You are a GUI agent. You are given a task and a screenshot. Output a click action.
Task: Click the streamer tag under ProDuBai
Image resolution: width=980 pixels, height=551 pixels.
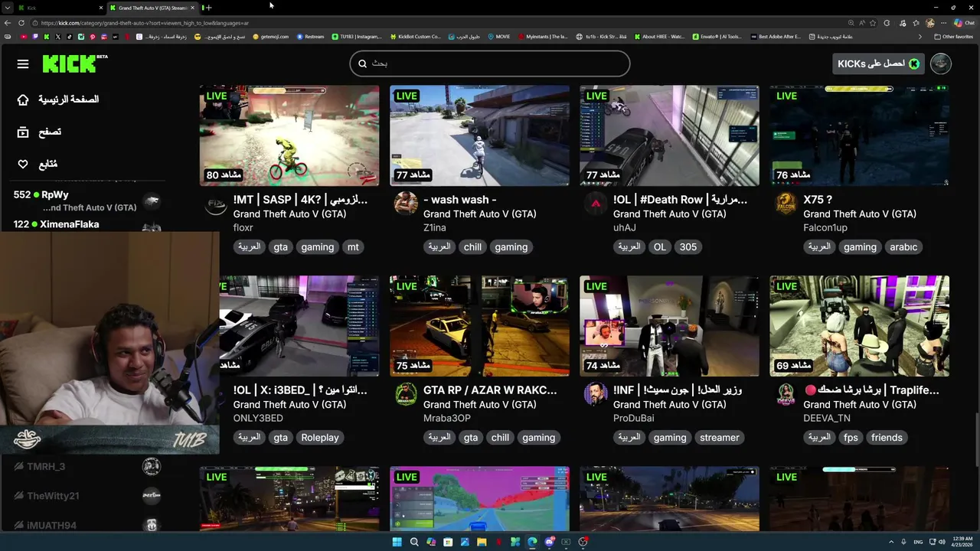(x=720, y=438)
